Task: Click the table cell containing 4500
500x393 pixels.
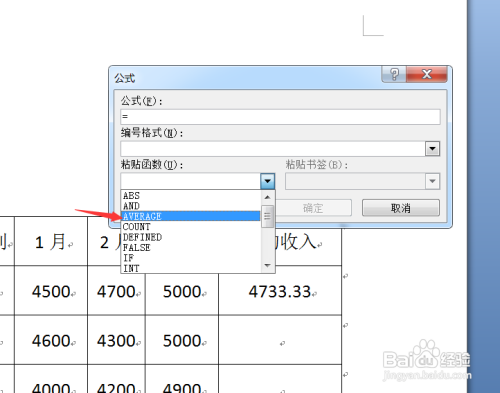Action: pos(51,291)
